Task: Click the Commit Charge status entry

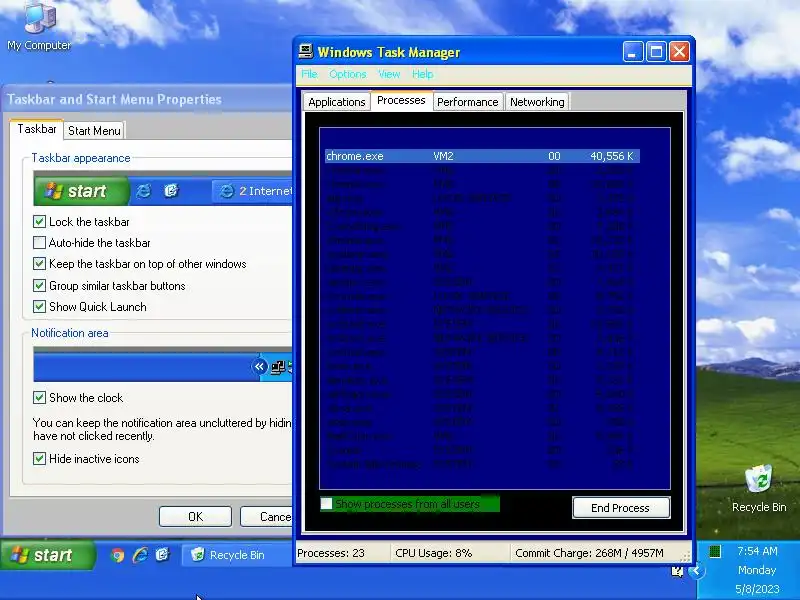Action: tap(589, 553)
